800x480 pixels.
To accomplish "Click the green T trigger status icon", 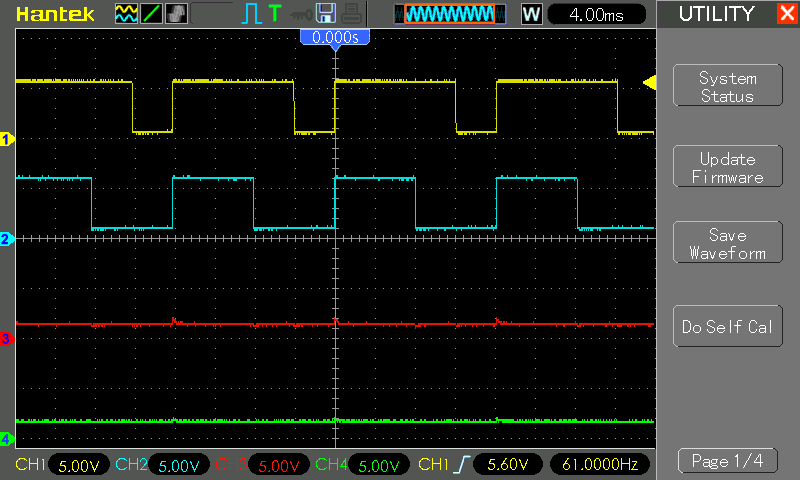I will click(274, 13).
